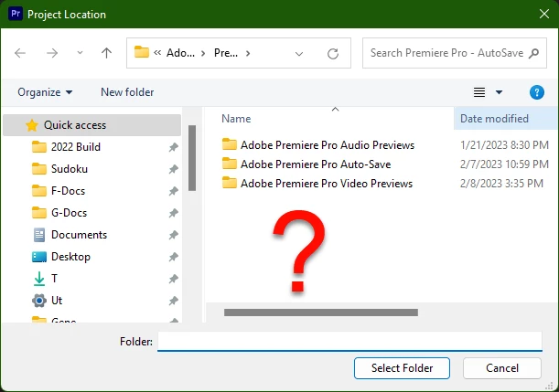Click the Premiere Pro title bar icon
Viewport: 559px width, 392px height.
coord(16,14)
